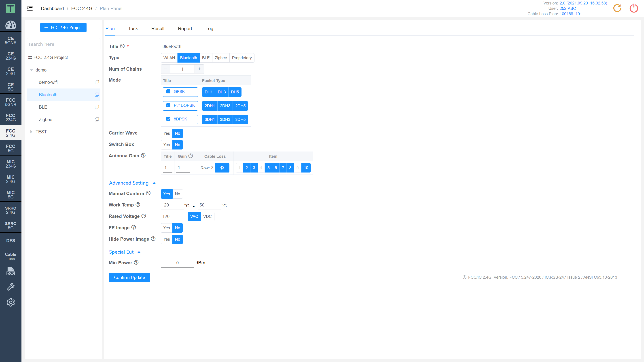Click the Gain column help icon

pyautogui.click(x=191, y=156)
